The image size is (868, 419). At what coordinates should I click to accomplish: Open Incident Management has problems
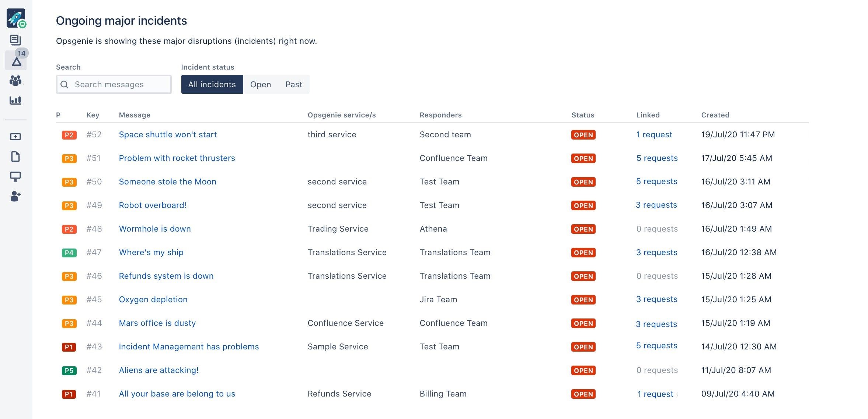tap(189, 346)
